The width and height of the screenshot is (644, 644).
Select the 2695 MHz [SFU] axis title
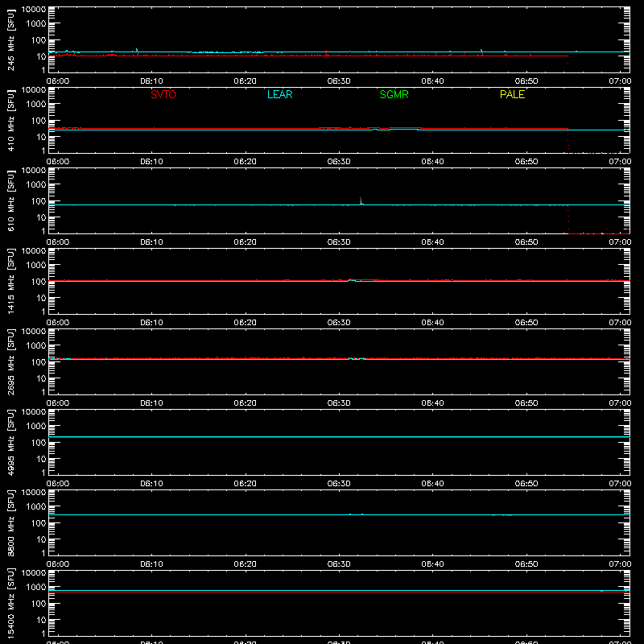click(x=11, y=361)
